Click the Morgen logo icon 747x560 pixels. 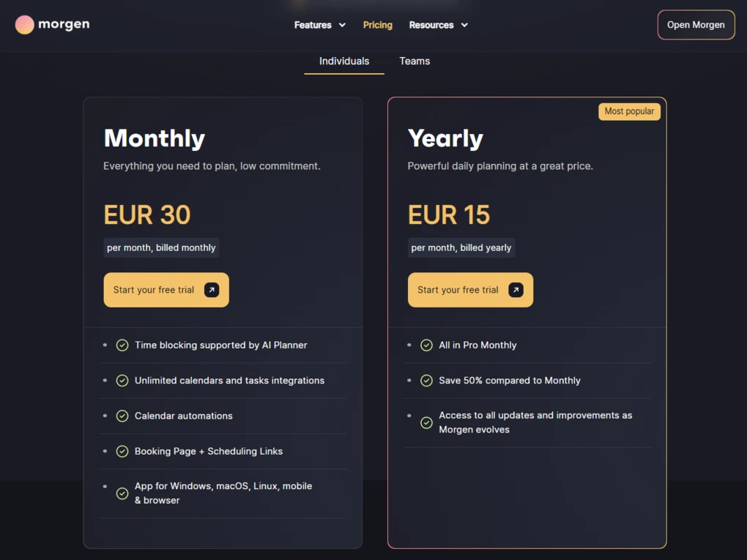click(25, 24)
